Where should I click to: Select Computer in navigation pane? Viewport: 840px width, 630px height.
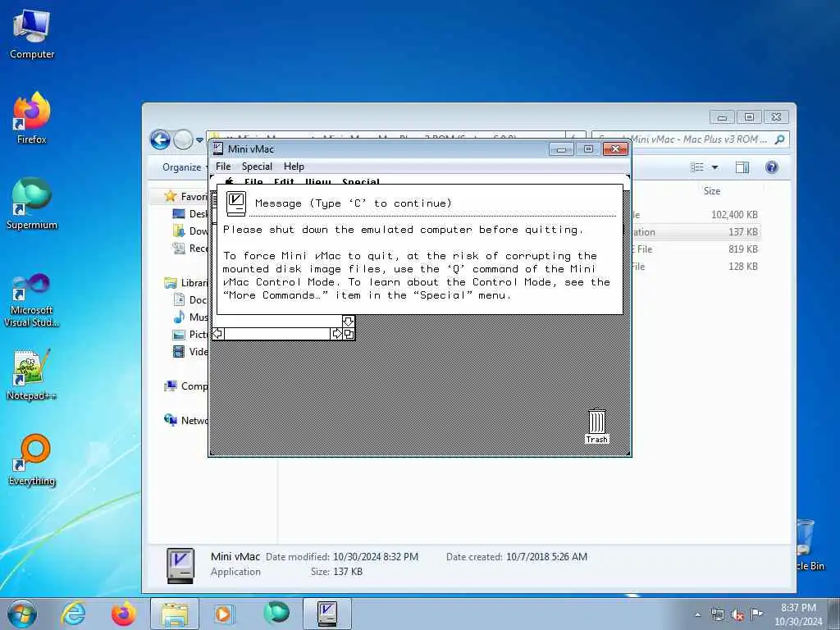click(186, 386)
